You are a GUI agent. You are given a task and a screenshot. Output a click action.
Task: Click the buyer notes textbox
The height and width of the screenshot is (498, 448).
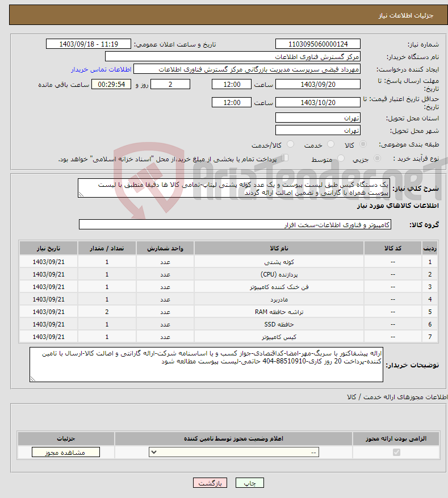(x=206, y=365)
